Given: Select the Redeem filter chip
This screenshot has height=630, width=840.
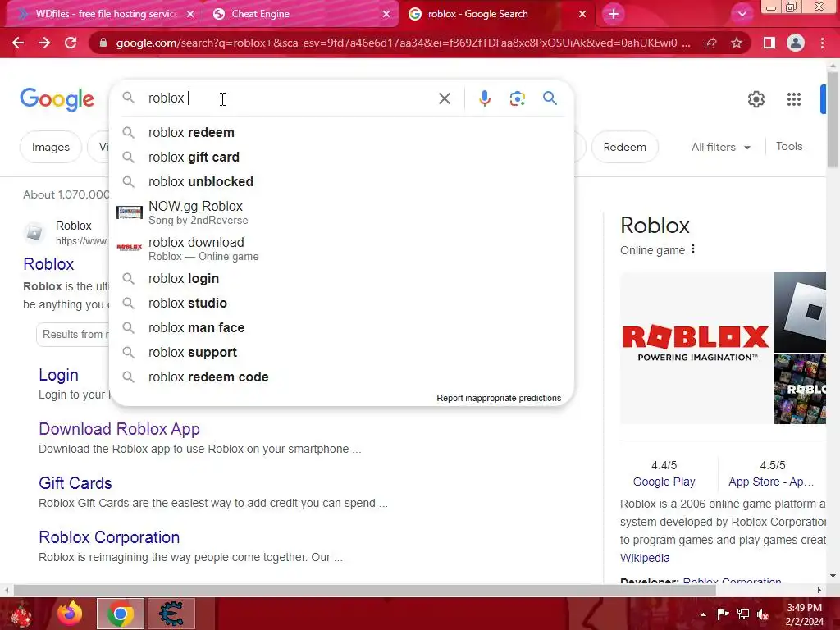Looking at the screenshot, I should coord(624,147).
